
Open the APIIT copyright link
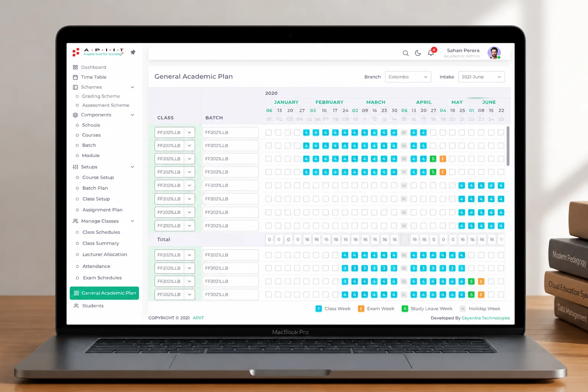[198, 318]
